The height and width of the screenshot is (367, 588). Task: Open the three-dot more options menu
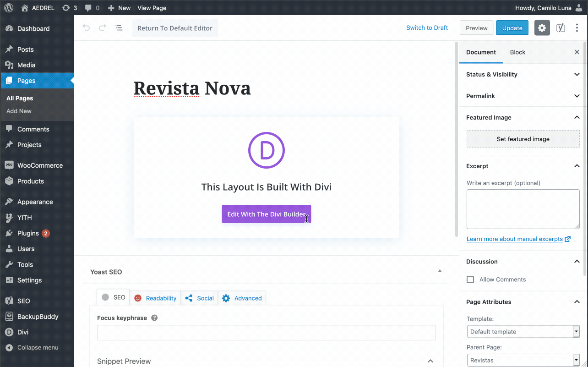(x=577, y=28)
